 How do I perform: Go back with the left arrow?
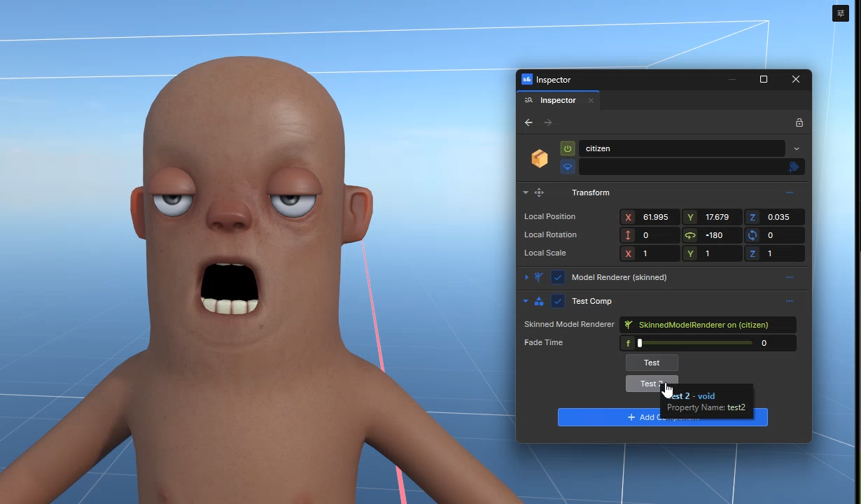528,122
